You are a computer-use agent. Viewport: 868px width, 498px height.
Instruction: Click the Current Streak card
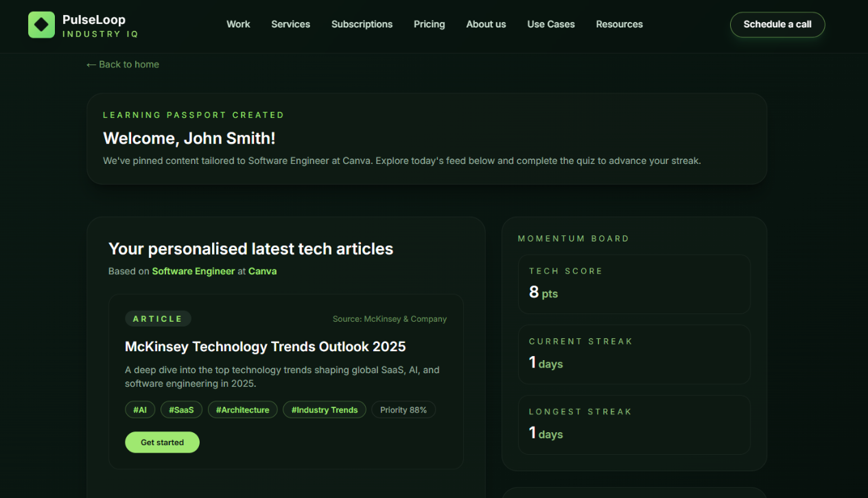coord(634,355)
